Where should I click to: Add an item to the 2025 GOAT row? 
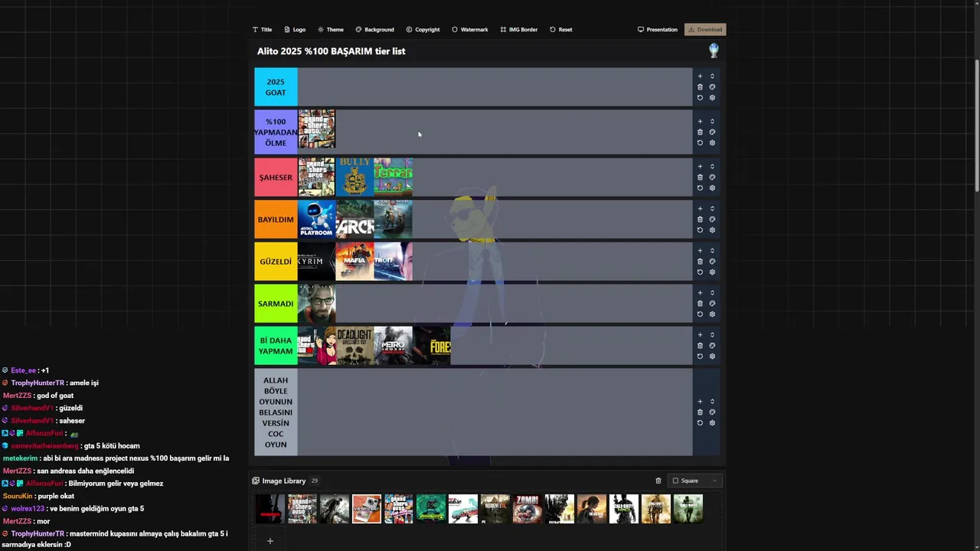[700, 77]
